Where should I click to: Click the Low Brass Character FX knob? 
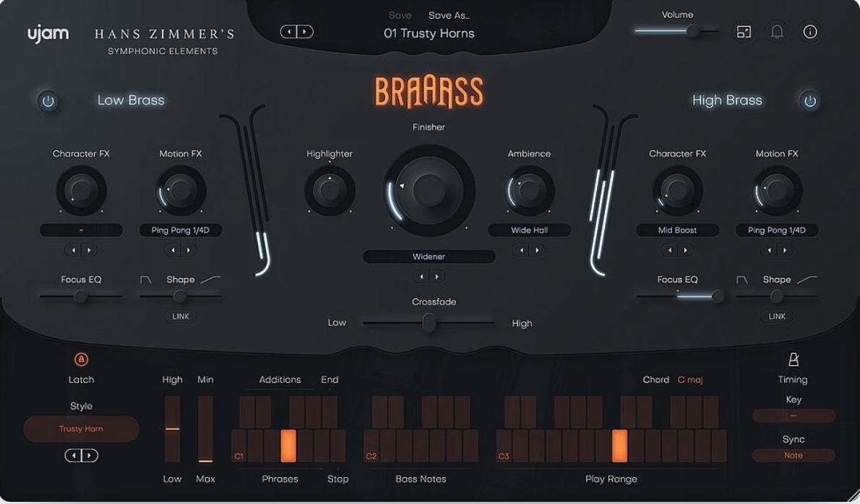click(x=81, y=191)
